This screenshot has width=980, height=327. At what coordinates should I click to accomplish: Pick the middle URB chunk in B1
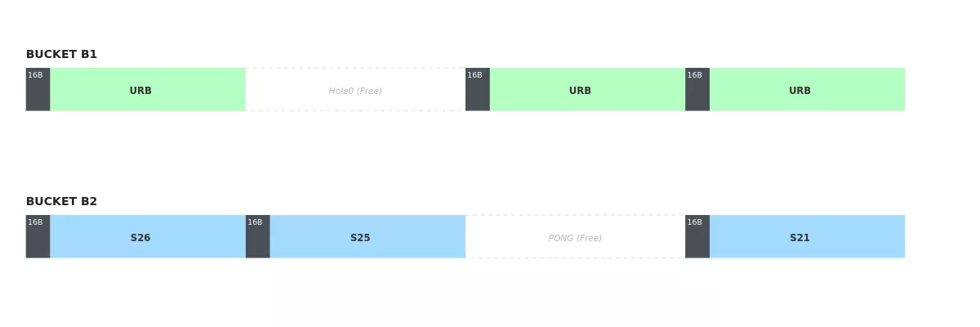click(x=587, y=89)
